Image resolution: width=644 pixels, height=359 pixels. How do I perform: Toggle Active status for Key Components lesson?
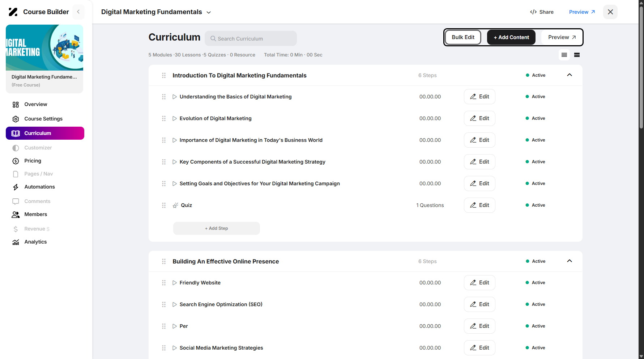click(x=535, y=162)
